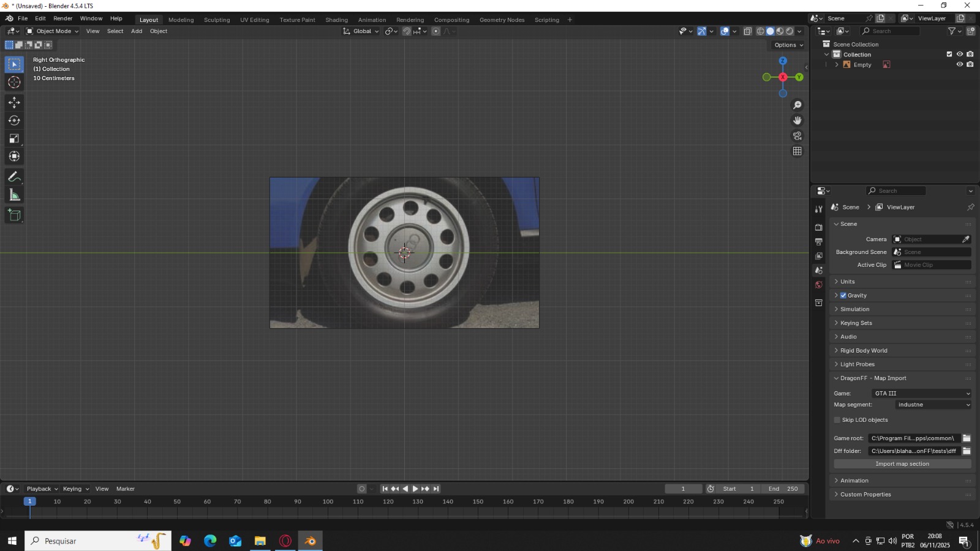Viewport: 980px width, 551px height.
Task: Open the Render menu
Action: tap(62, 18)
